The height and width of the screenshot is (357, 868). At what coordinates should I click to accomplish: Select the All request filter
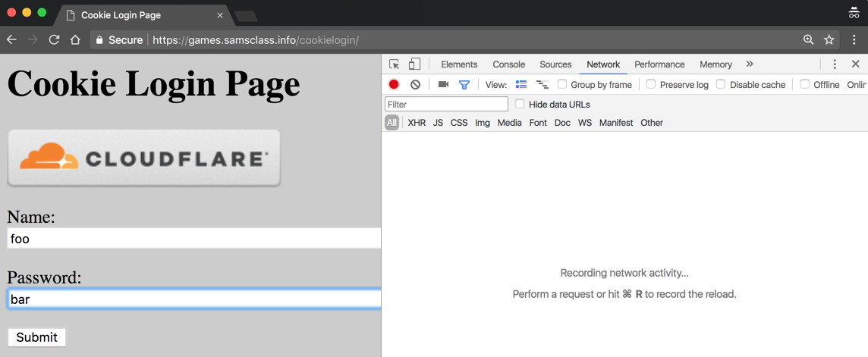[392, 123]
